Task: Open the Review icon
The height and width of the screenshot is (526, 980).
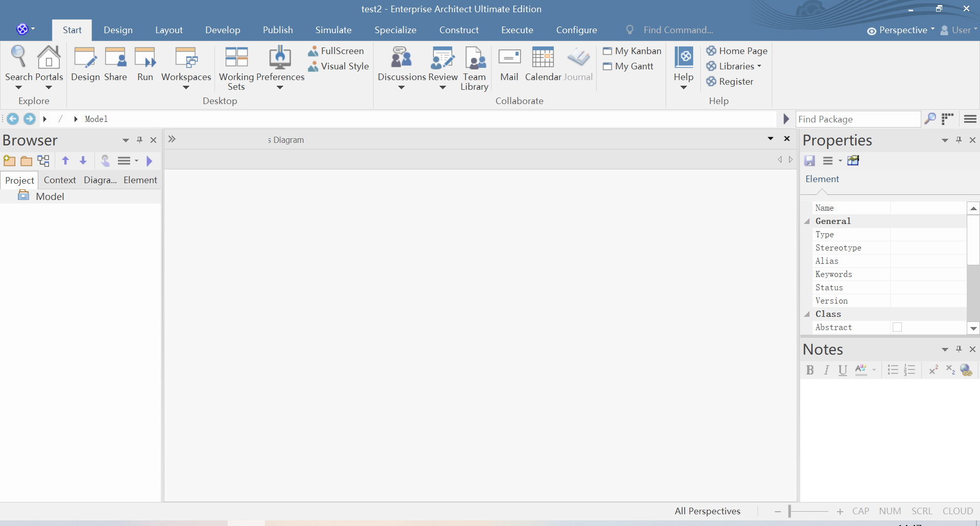Action: pos(442,57)
